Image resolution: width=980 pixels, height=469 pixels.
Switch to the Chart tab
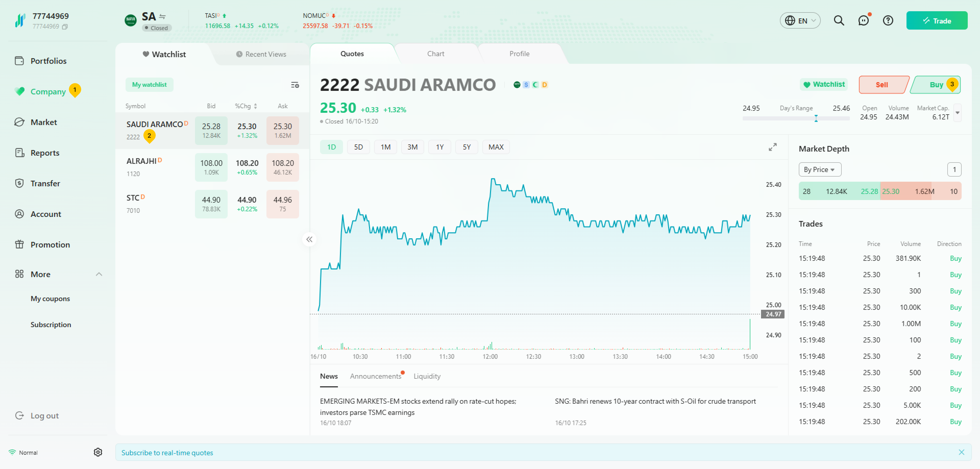(435, 54)
